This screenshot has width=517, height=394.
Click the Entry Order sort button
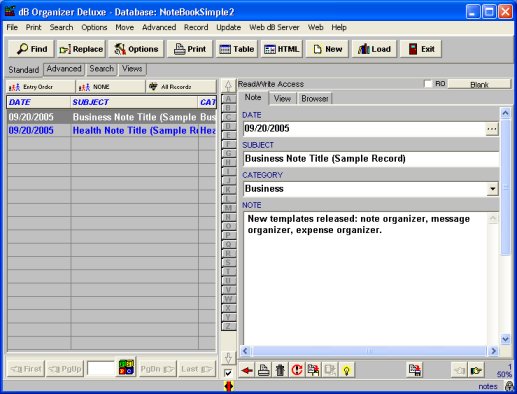(40, 87)
